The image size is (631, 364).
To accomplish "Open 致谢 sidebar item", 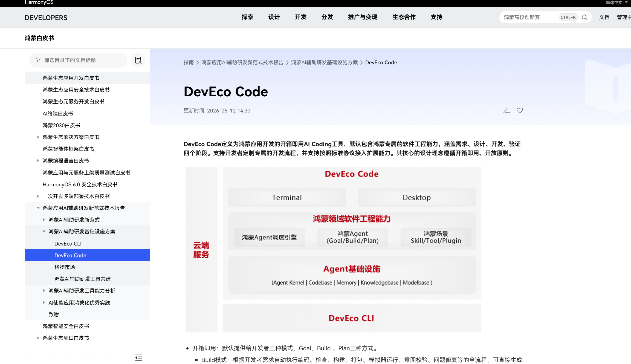I will (x=87, y=314).
